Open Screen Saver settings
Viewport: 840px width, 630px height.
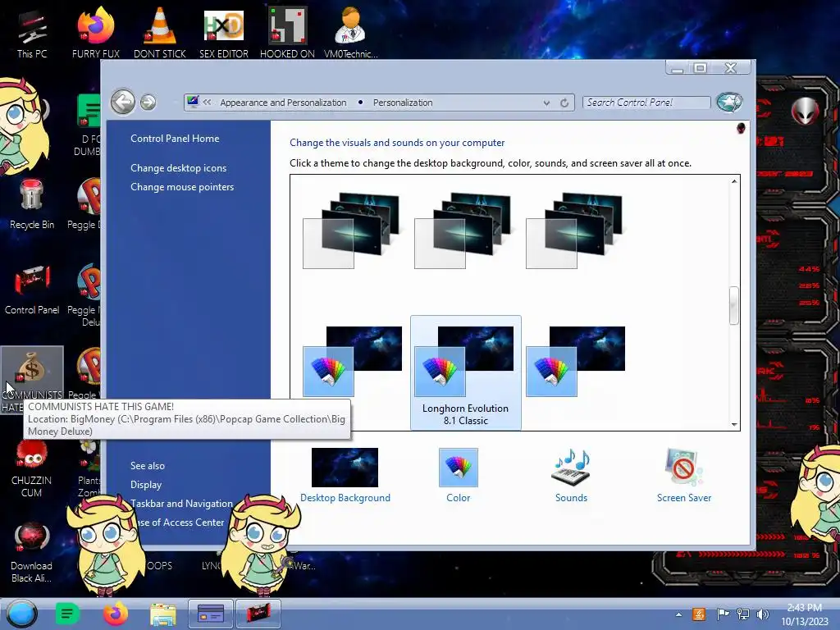pyautogui.click(x=684, y=475)
